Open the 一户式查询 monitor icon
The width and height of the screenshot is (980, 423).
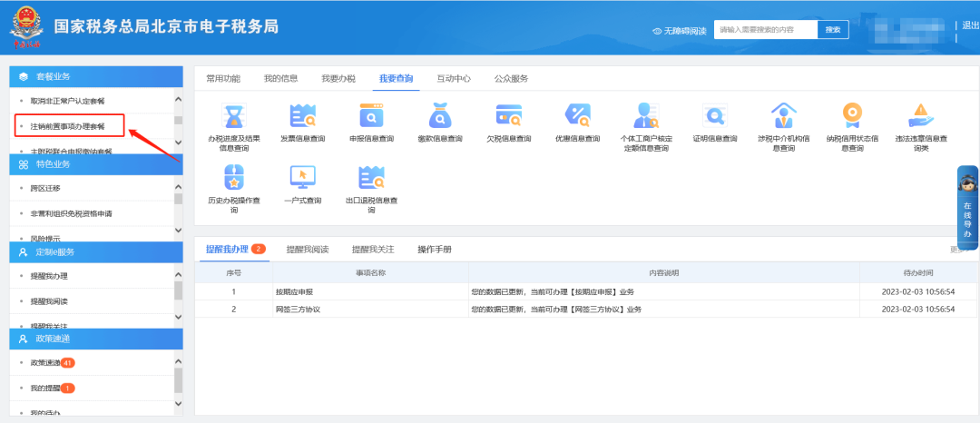(302, 178)
